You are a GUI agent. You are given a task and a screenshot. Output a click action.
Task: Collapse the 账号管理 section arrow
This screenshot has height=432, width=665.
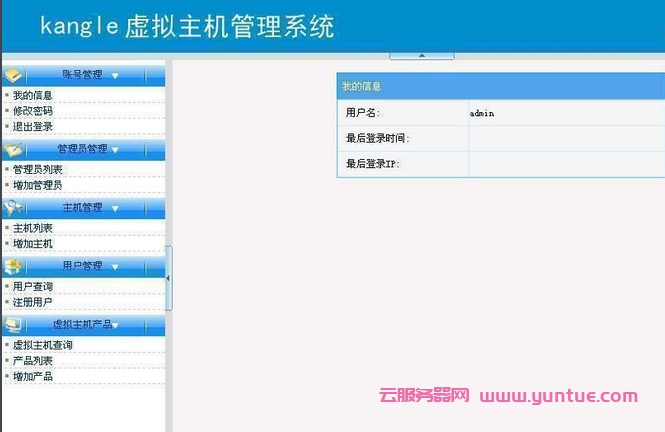(x=115, y=75)
